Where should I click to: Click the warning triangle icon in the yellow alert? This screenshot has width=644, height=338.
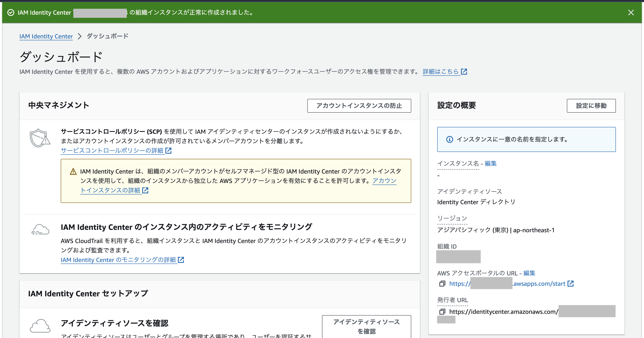click(73, 172)
